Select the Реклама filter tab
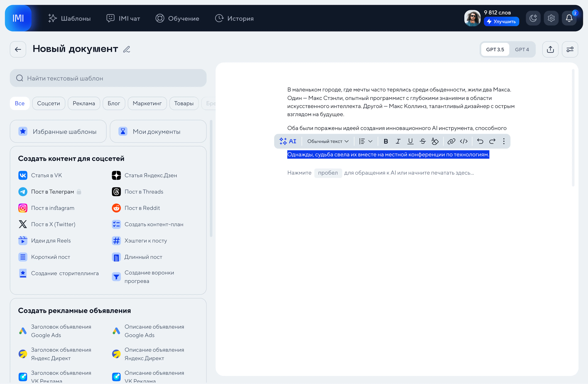 [x=84, y=103]
